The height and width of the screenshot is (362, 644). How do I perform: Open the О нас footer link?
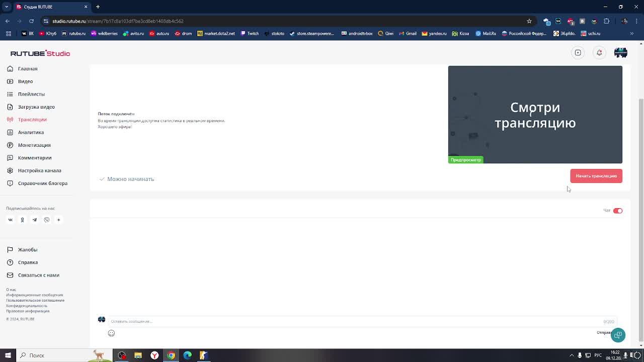(11, 290)
